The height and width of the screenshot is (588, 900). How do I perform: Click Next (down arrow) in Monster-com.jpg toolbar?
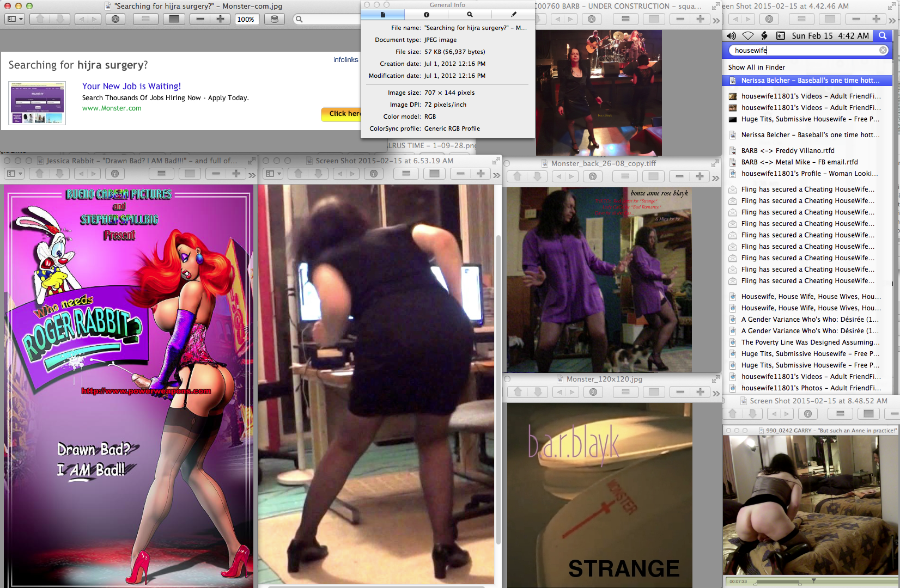pyautogui.click(x=60, y=19)
